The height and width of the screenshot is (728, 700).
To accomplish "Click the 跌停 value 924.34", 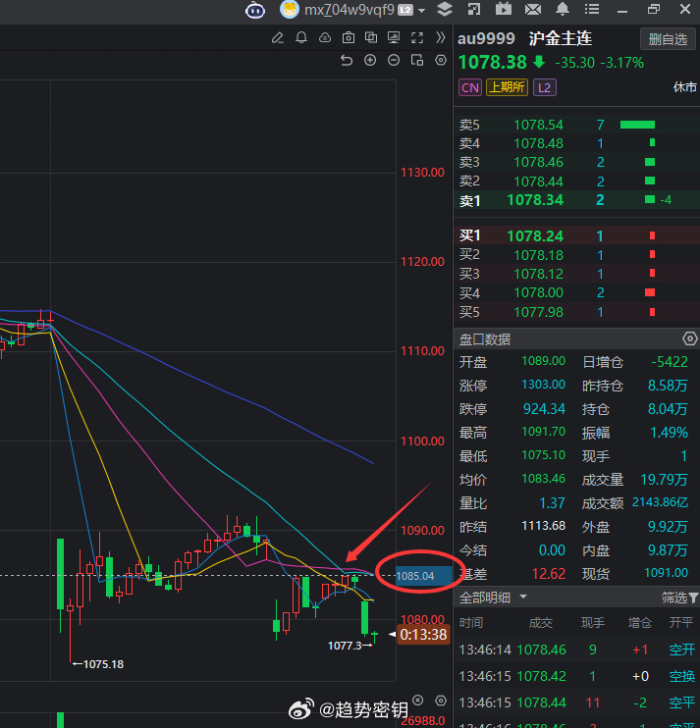I will click(544, 409).
